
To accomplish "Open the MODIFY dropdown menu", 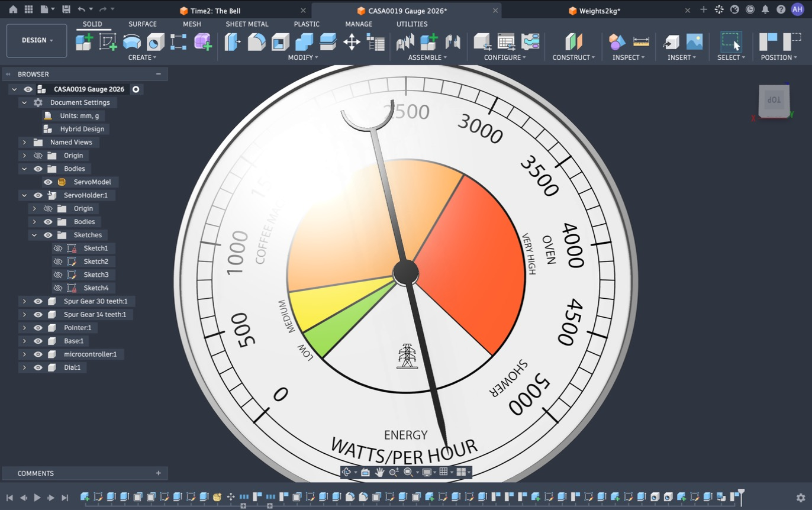I will tap(303, 57).
